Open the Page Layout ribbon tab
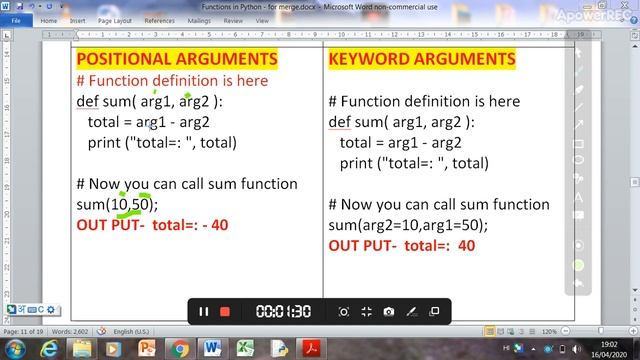Screen dimensions: 640x360 click(x=115, y=20)
